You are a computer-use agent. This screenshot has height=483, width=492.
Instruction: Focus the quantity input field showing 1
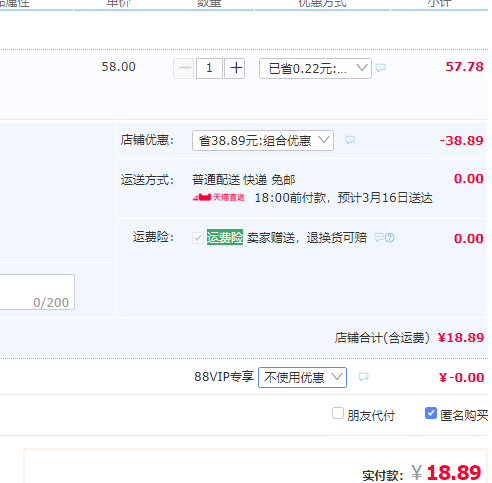coord(209,68)
